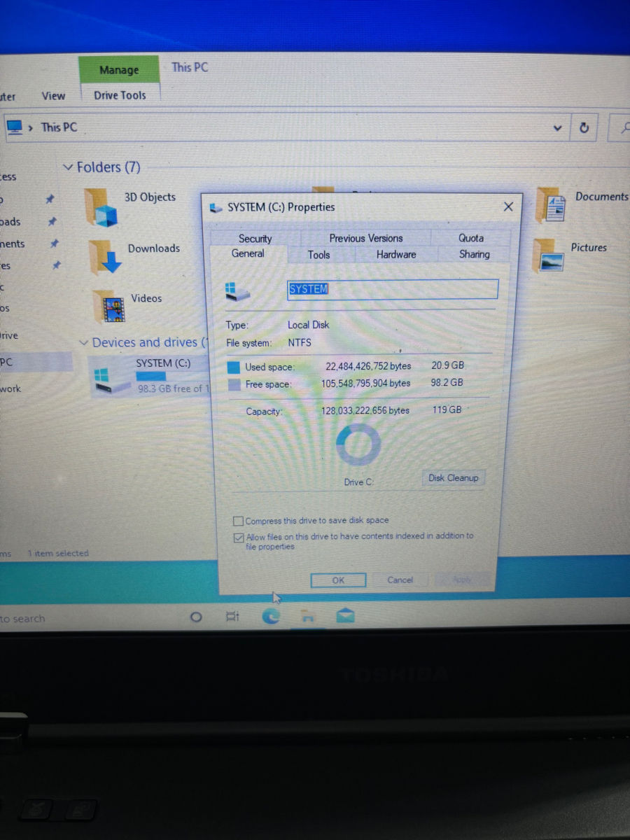Close the SYSTEM (C:) Properties dialog

click(508, 206)
